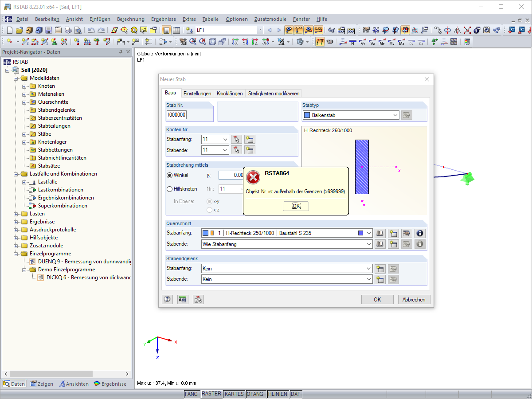Show bending moment My results

click(x=392, y=42)
